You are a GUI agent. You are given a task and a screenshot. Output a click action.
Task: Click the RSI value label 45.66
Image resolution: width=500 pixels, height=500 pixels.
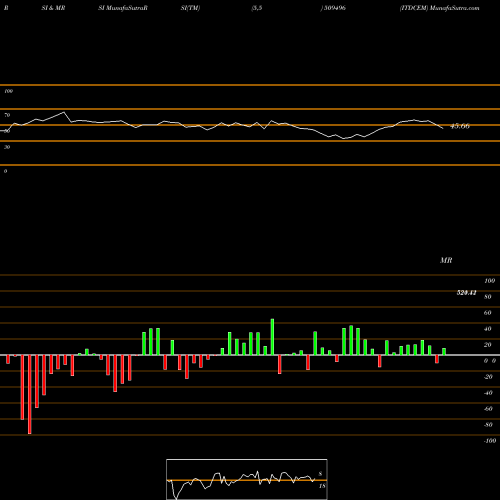click(460, 126)
